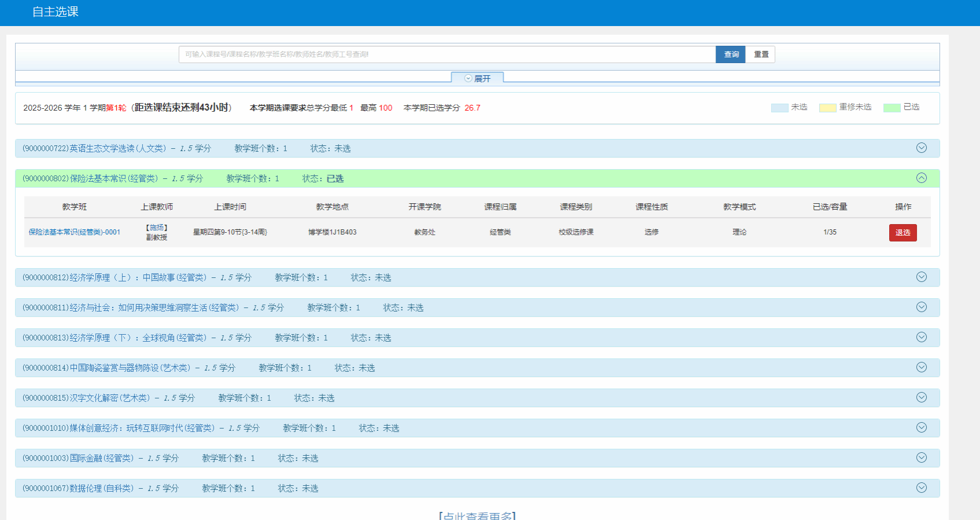980x520 pixels.
Task: Click the 点此查看更多 load more link
Action: pyautogui.click(x=477, y=515)
